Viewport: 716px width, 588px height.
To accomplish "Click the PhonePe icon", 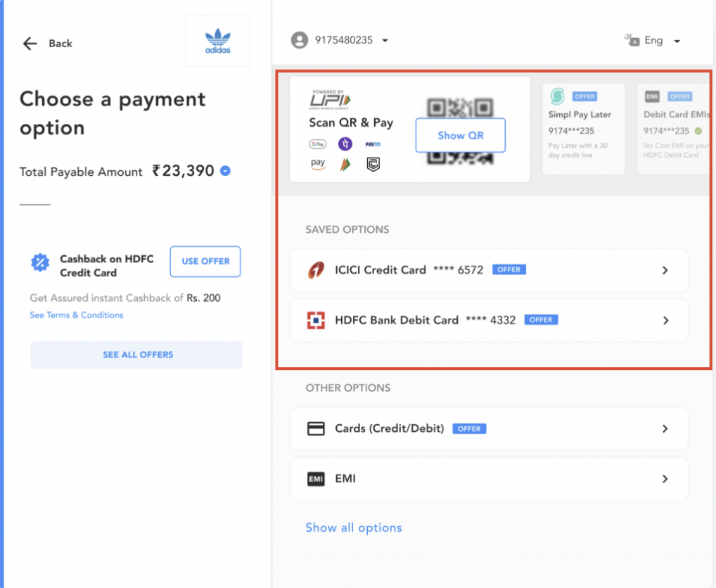I will [345, 143].
